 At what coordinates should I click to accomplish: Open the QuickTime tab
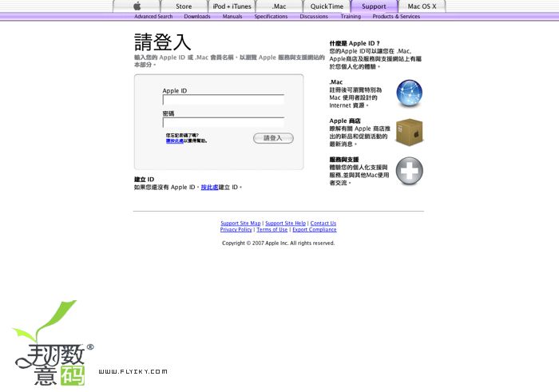pos(327,6)
